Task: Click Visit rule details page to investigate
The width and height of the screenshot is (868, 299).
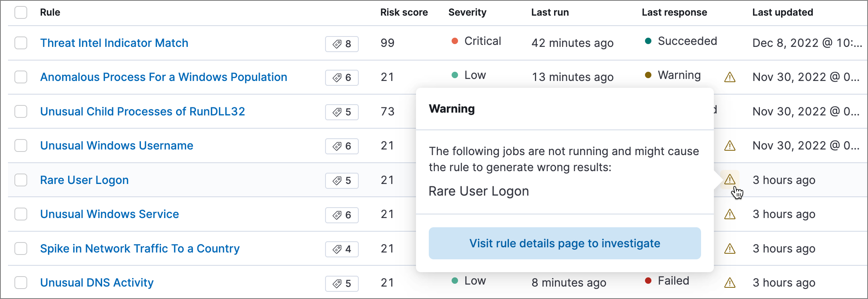Action: click(x=565, y=243)
